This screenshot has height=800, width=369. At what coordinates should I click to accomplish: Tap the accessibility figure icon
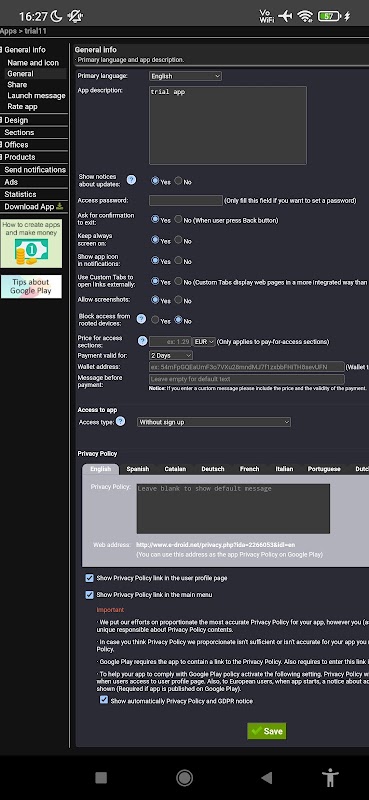pos(331,778)
